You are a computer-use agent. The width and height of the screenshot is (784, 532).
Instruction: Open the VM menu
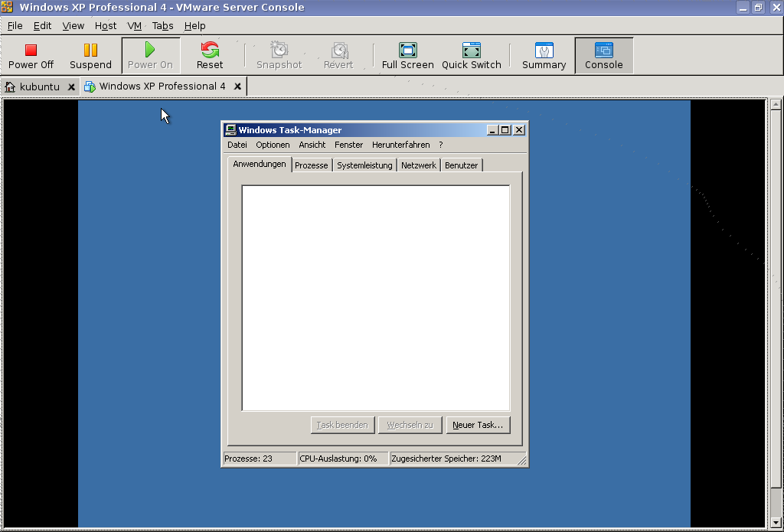click(135, 25)
